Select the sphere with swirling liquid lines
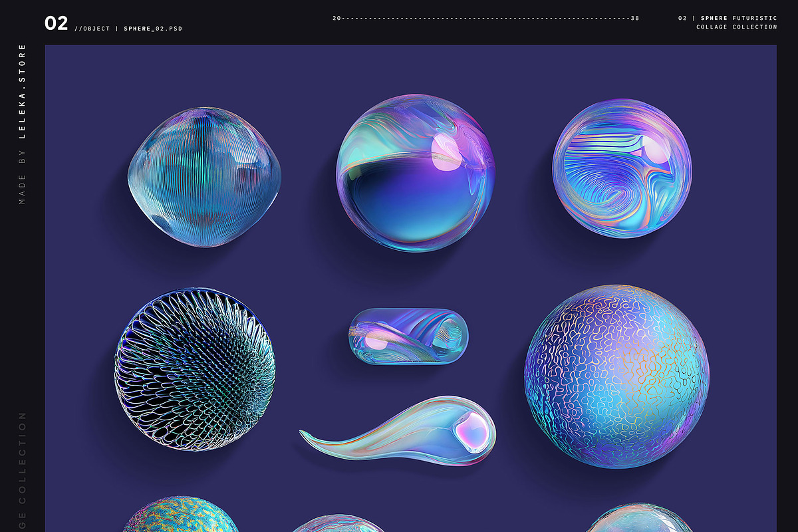The image size is (798, 532). [x=622, y=168]
